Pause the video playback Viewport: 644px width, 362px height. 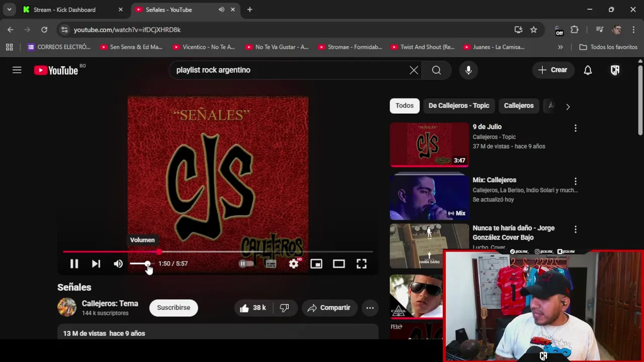[x=74, y=263]
